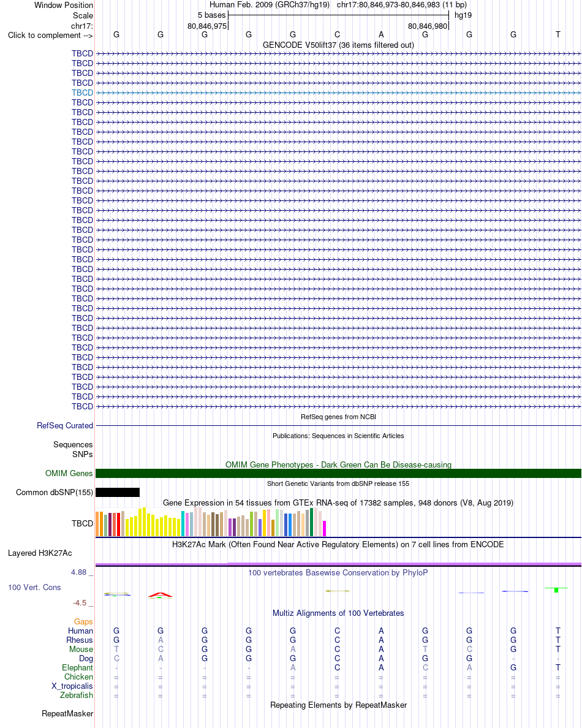
Task: Click the -4.5 lower PhyloP scale value
Action: pos(80,603)
